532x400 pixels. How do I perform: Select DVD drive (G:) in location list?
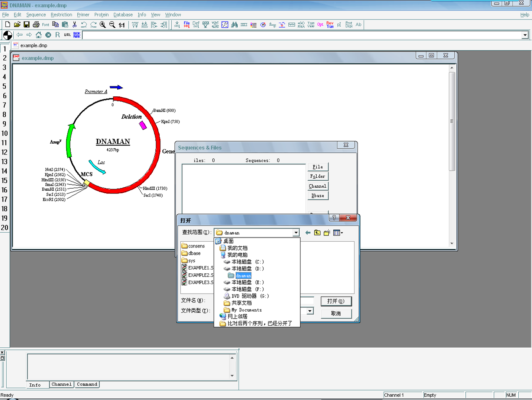(246, 296)
